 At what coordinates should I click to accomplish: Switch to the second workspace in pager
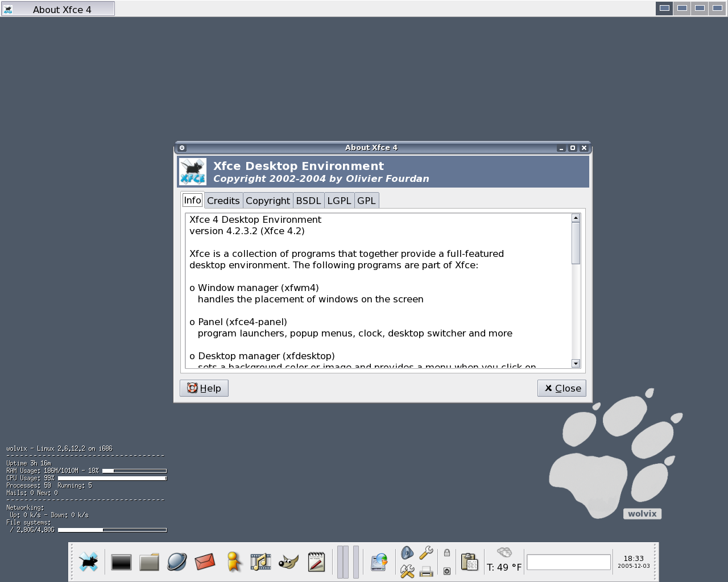[682, 8]
